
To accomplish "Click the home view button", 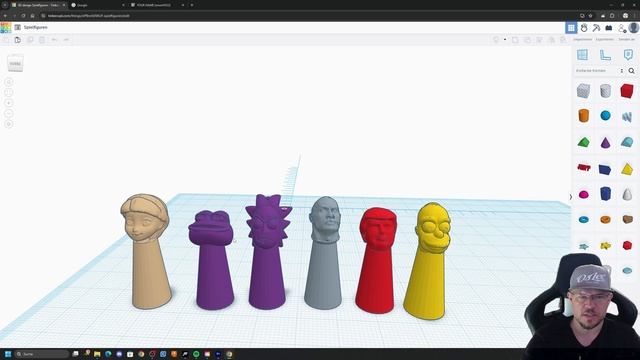I will (x=9, y=82).
